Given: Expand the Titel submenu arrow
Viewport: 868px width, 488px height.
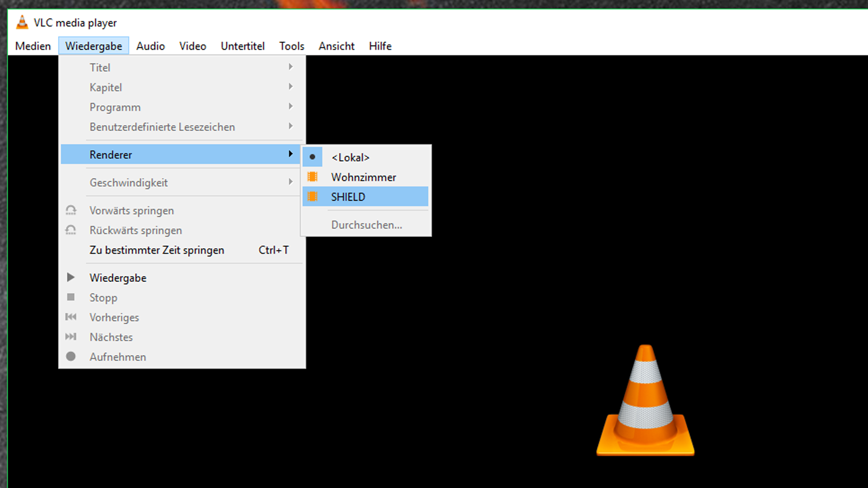Looking at the screenshot, I should [x=291, y=67].
